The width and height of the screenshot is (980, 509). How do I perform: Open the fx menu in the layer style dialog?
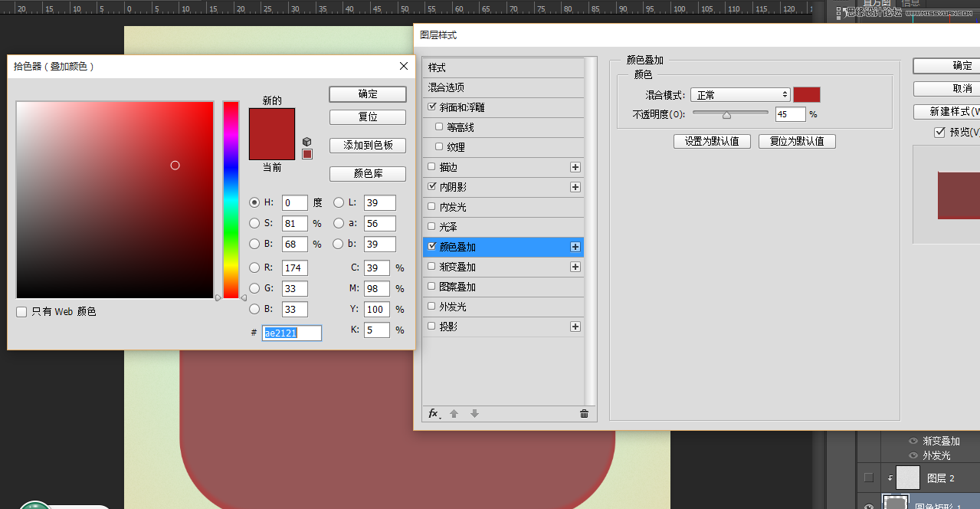click(434, 414)
